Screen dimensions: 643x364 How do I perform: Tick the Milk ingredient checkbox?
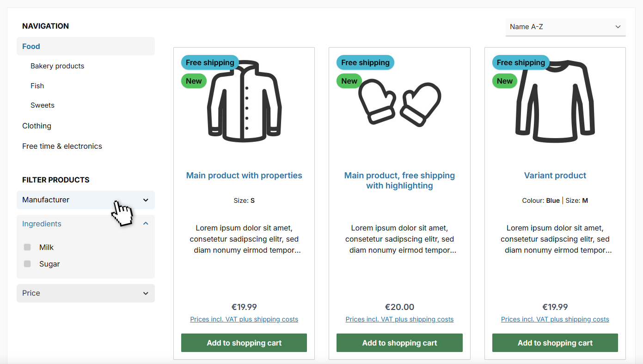[27, 248]
